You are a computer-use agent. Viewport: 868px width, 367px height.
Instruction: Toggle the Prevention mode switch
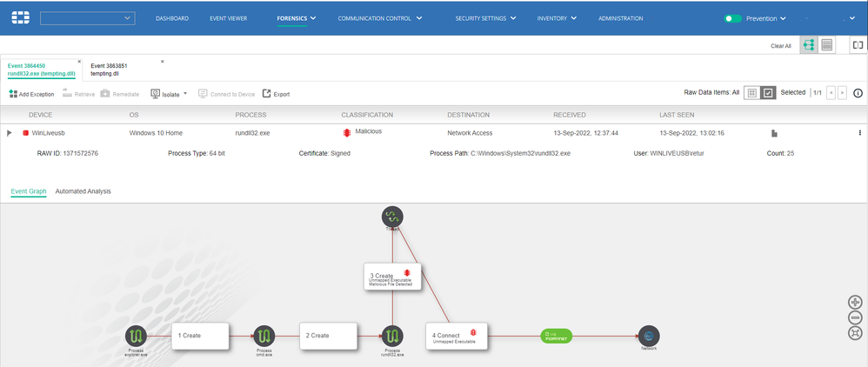(733, 18)
